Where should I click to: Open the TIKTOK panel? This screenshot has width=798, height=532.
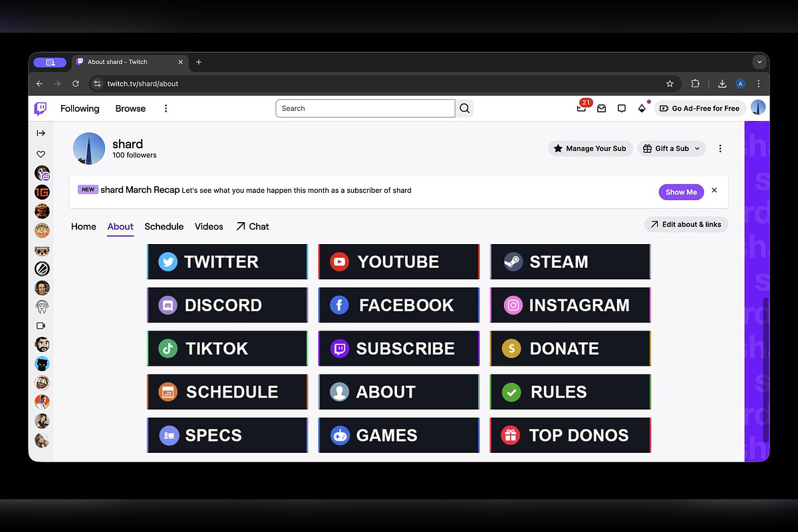tap(227, 348)
